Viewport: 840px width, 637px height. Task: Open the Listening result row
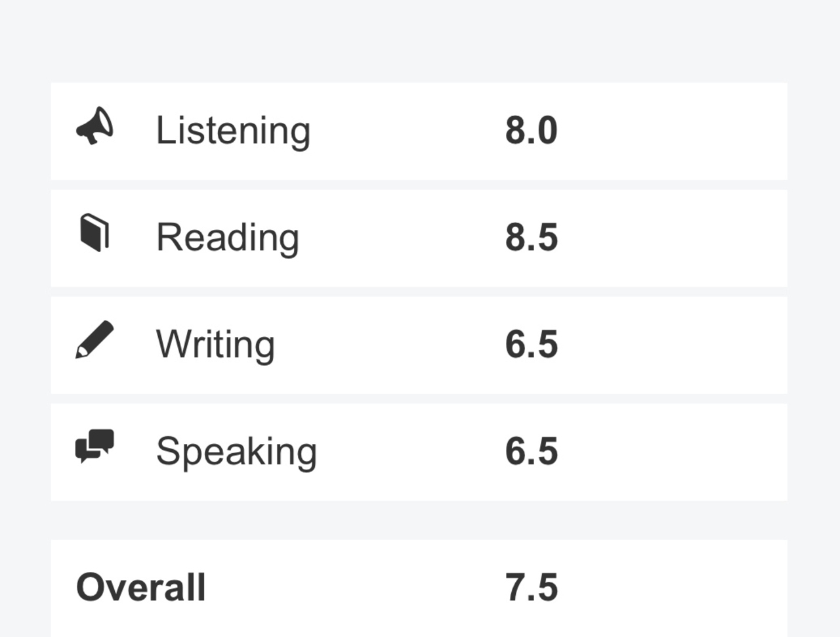coord(419,131)
